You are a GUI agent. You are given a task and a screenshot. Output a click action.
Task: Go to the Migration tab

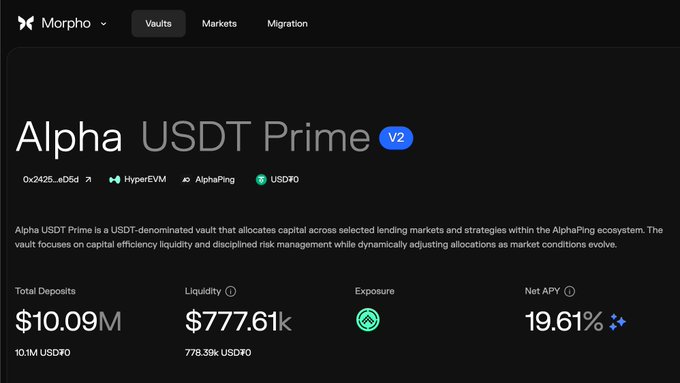point(287,23)
